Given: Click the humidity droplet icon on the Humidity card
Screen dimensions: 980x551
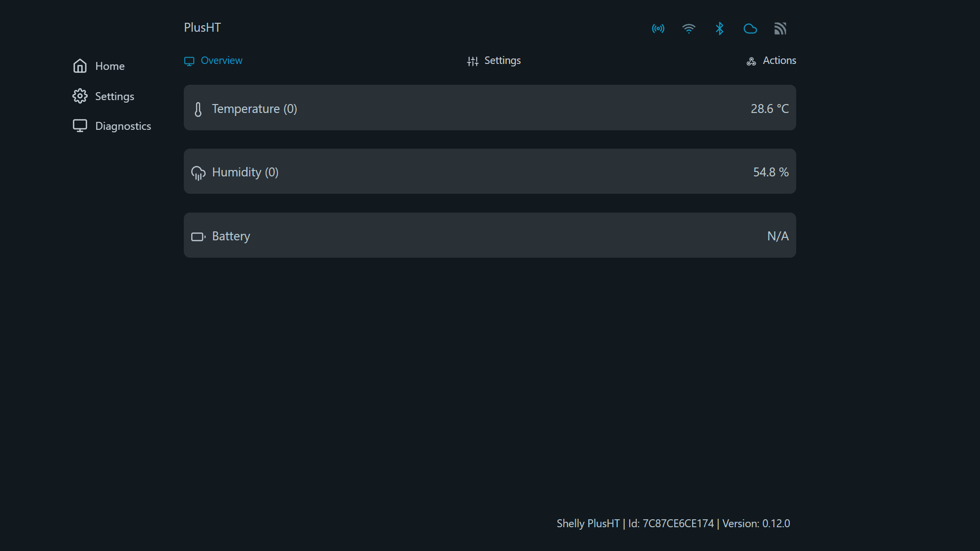Looking at the screenshot, I should pyautogui.click(x=198, y=172).
